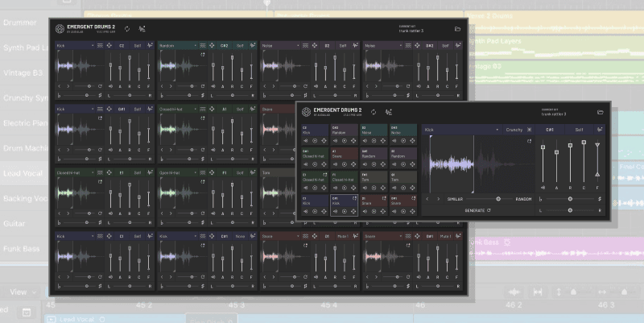Screen dimensions: 644x323
Task: Click regenerate icon beside slider in C2 Kick slot
Action: pyautogui.click(x=100, y=86)
